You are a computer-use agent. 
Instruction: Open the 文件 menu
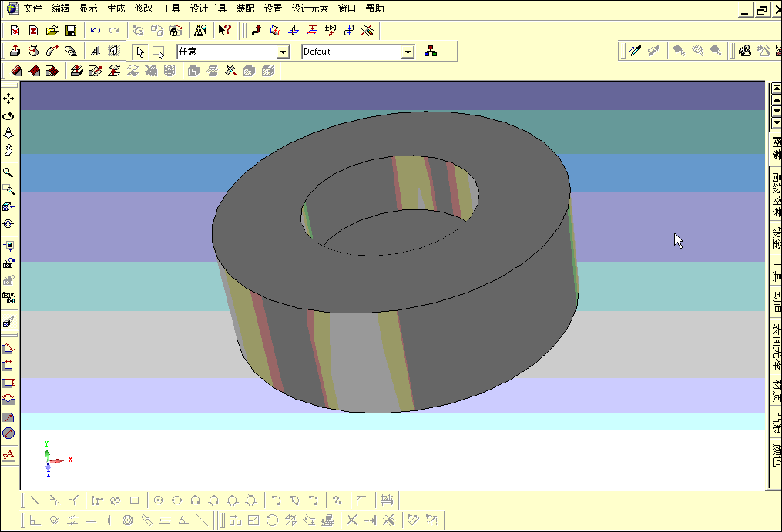(x=32, y=8)
